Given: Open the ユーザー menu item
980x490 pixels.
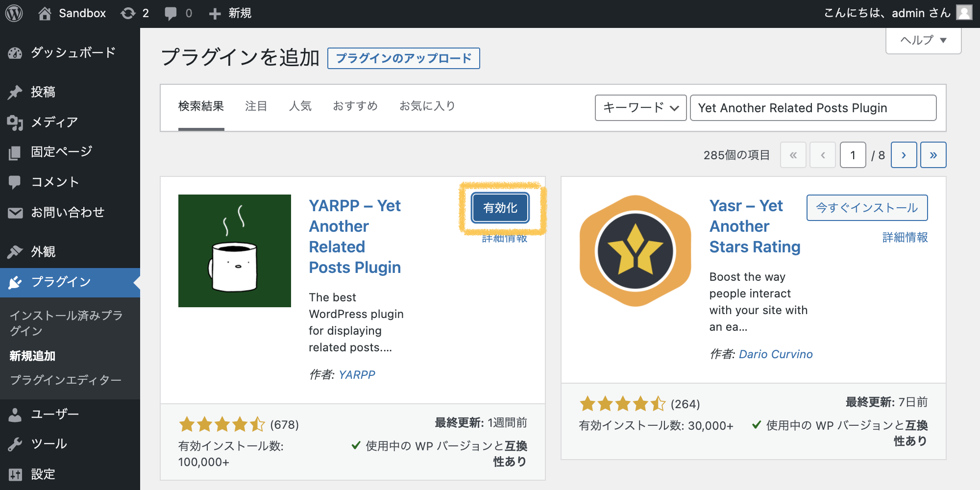Looking at the screenshot, I should (70, 415).
